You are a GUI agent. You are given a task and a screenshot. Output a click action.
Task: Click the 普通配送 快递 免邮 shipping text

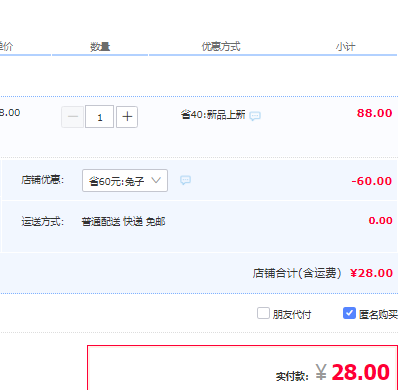tap(123, 222)
